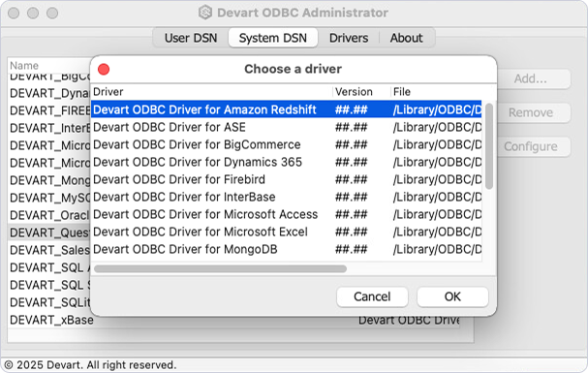Select Devart ODBC Driver for Firebird
This screenshot has width=588, height=373.
tap(287, 179)
